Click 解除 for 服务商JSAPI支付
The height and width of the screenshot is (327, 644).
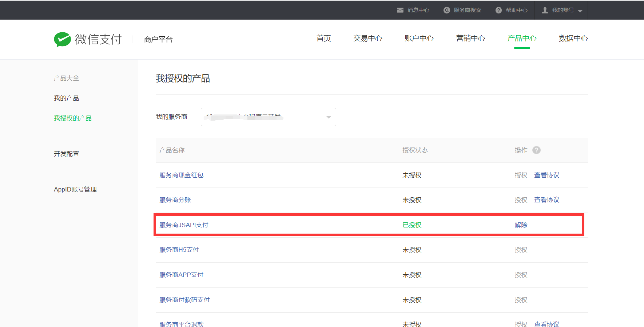521,225
